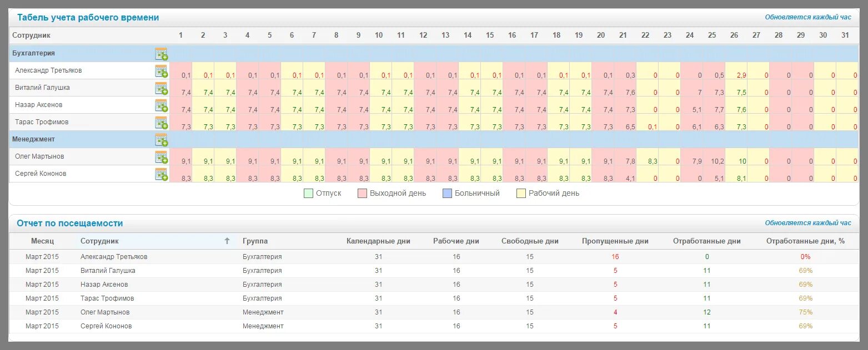Click day 15 column header
Screen dimensions: 868x350
(x=490, y=35)
